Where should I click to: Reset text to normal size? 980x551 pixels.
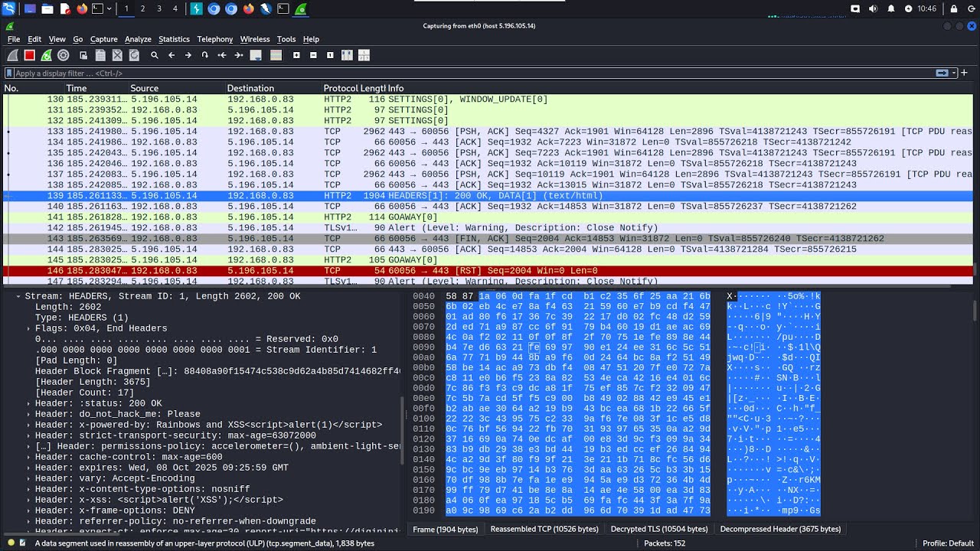tap(330, 55)
